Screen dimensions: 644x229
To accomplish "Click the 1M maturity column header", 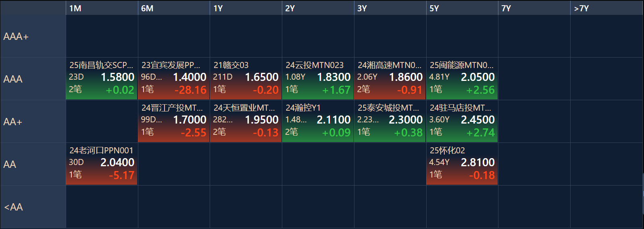I will [102, 8].
